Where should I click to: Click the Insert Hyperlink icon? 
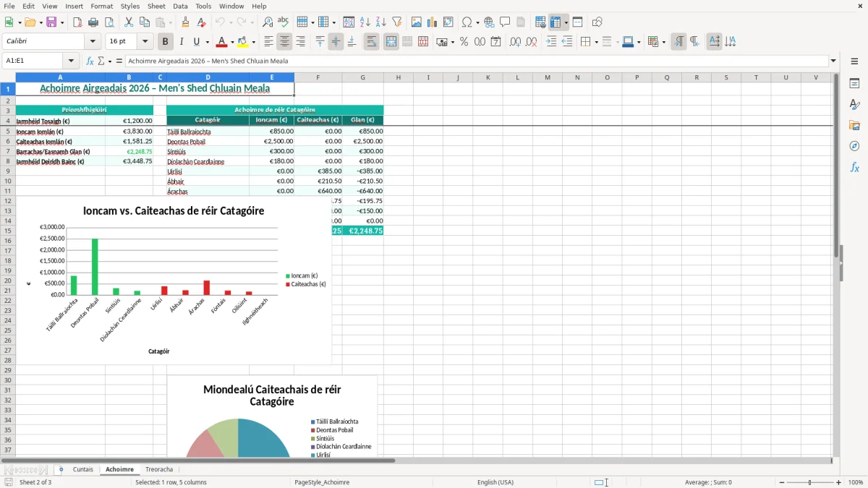[x=489, y=22]
